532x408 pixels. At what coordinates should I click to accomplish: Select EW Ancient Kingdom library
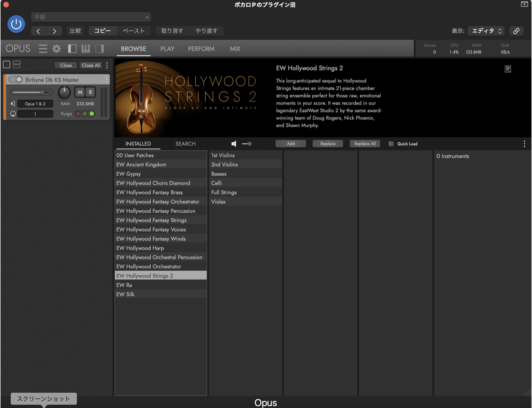click(161, 164)
